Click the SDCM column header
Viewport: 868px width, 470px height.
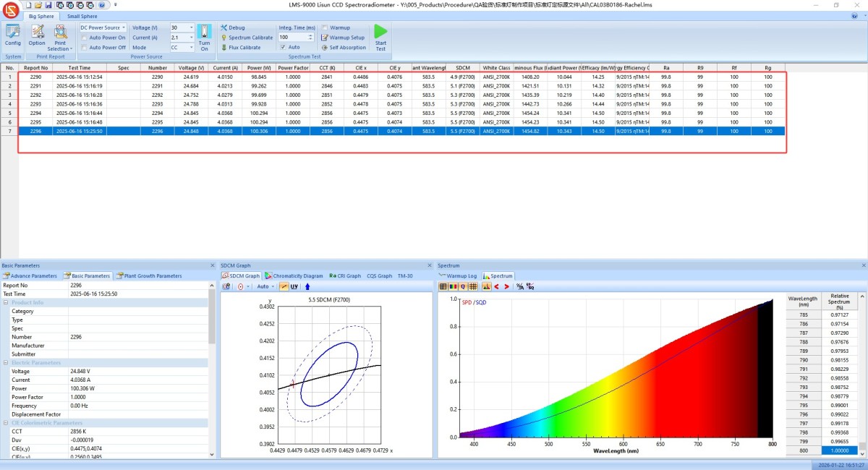[x=463, y=68]
